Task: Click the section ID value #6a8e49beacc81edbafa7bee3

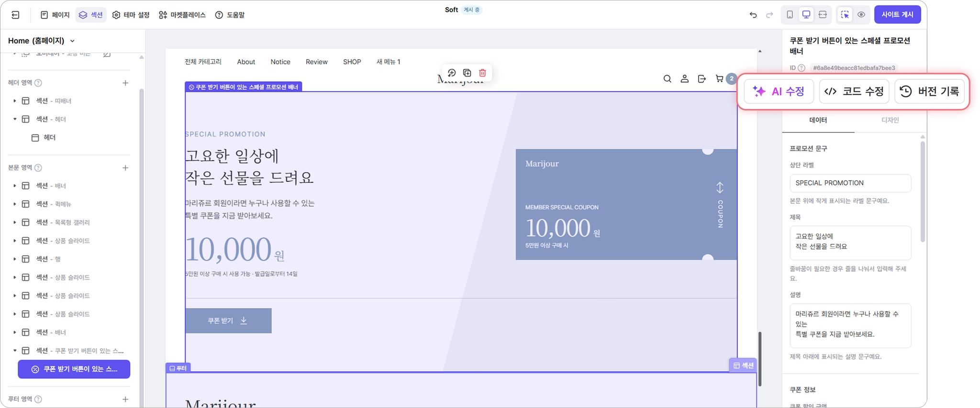Action: 854,68
